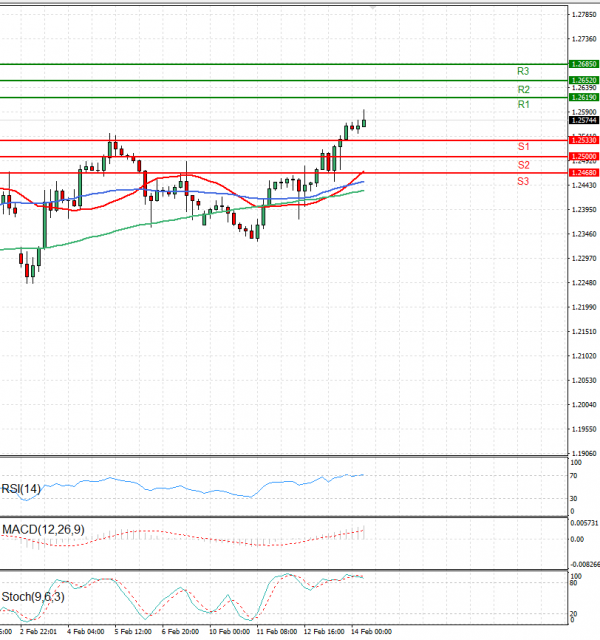This screenshot has height=640, width=600.
Task: Click the S1 support label
Action: point(524,147)
